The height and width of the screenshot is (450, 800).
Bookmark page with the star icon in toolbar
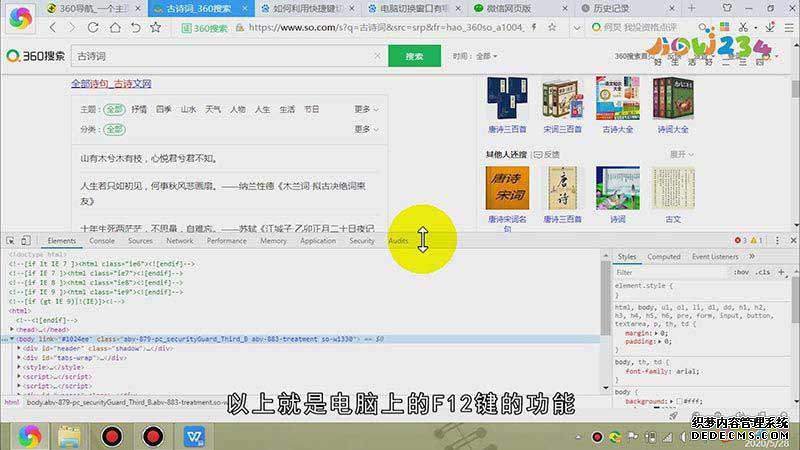(x=156, y=27)
